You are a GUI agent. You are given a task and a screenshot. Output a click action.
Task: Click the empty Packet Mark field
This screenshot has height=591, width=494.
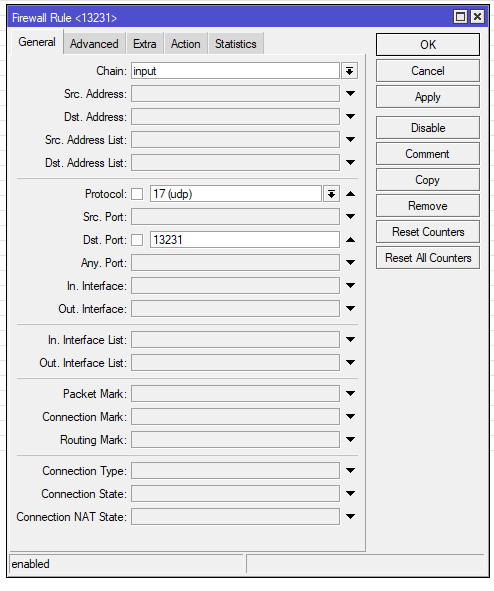(235, 394)
